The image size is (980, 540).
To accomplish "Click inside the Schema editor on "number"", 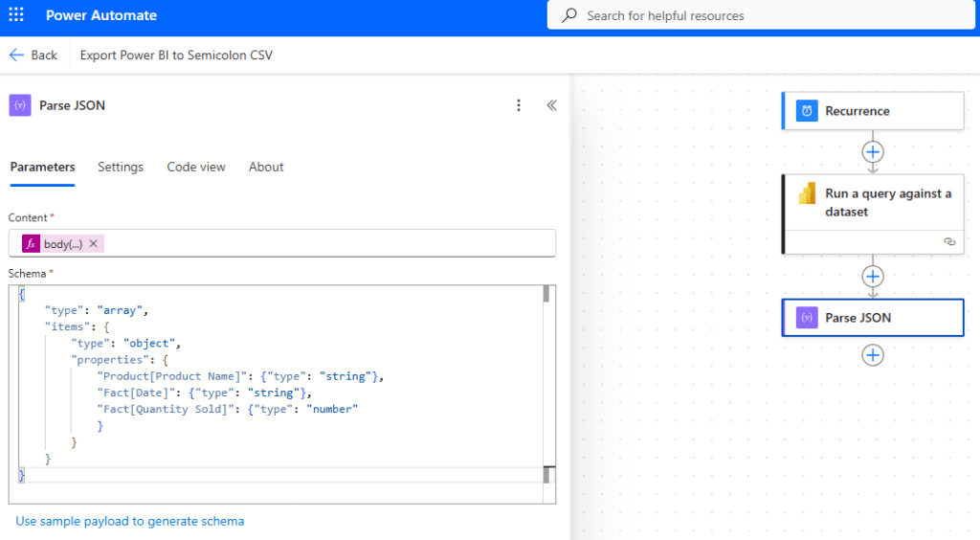I will pos(332,409).
